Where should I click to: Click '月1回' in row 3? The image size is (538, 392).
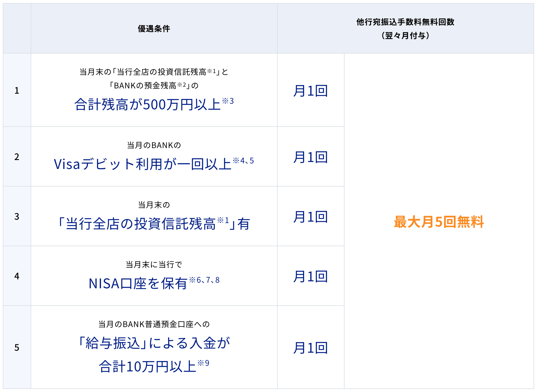pyautogui.click(x=311, y=217)
